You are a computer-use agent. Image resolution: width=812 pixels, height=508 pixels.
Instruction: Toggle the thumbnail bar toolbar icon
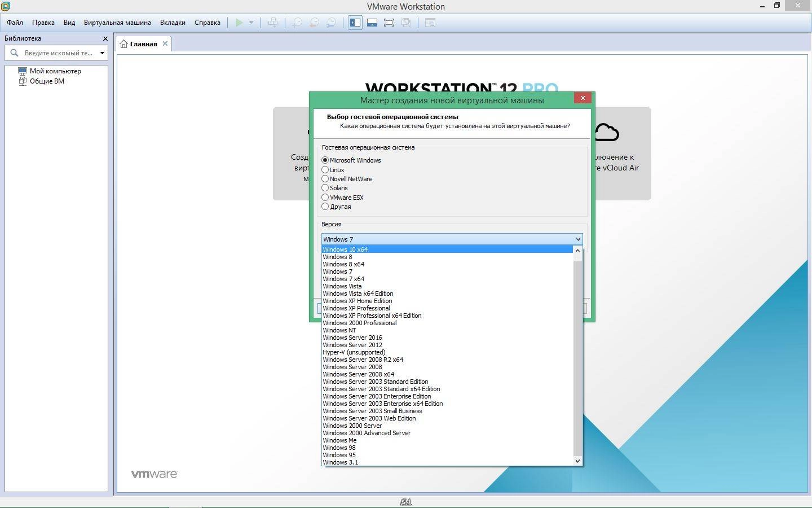pos(372,23)
